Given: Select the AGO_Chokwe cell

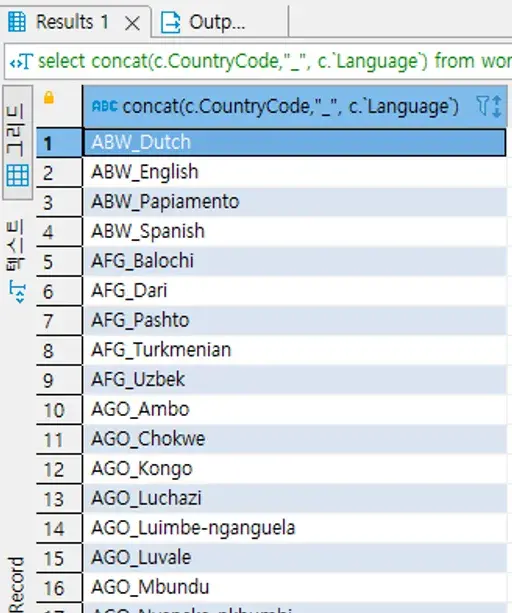Looking at the screenshot, I should (295, 439).
